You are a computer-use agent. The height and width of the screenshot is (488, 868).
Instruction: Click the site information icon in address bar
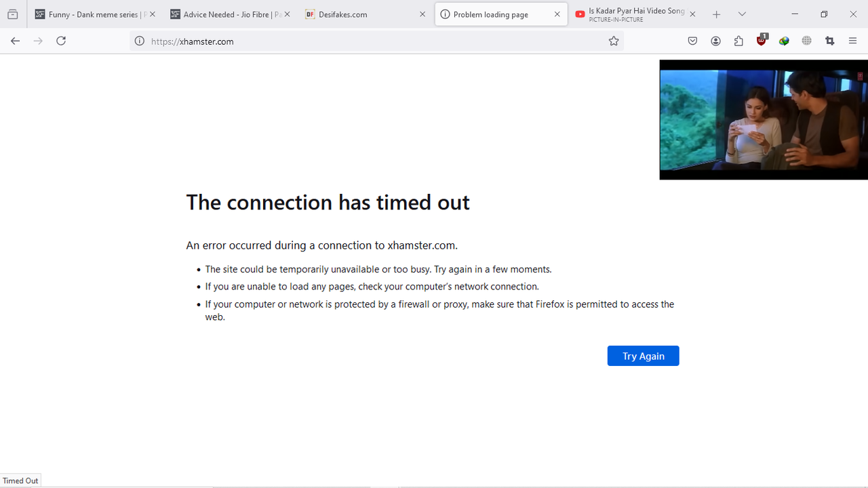(139, 41)
